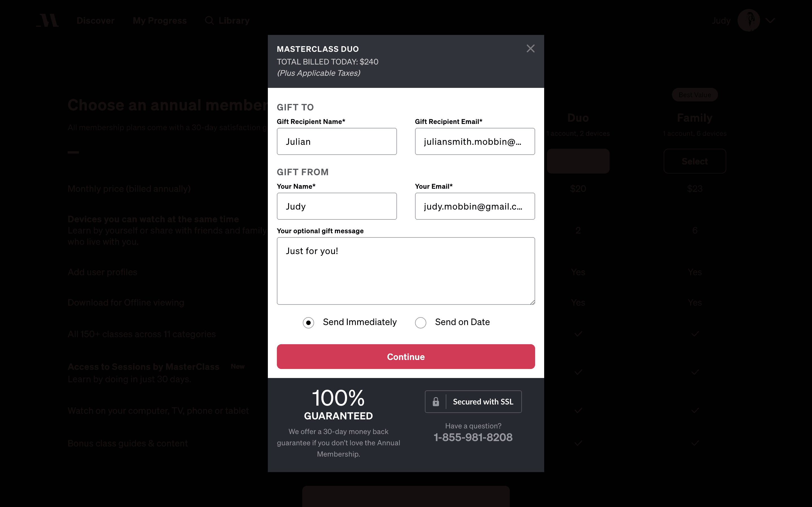This screenshot has width=812, height=507.
Task: Click the support phone number 1-855-981-8208
Action: (473, 437)
